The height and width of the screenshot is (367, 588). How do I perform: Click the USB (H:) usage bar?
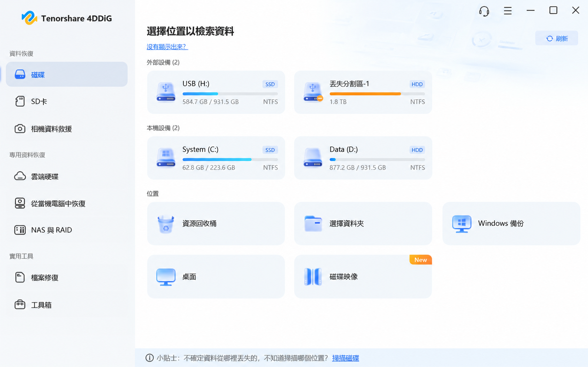pos(230,94)
